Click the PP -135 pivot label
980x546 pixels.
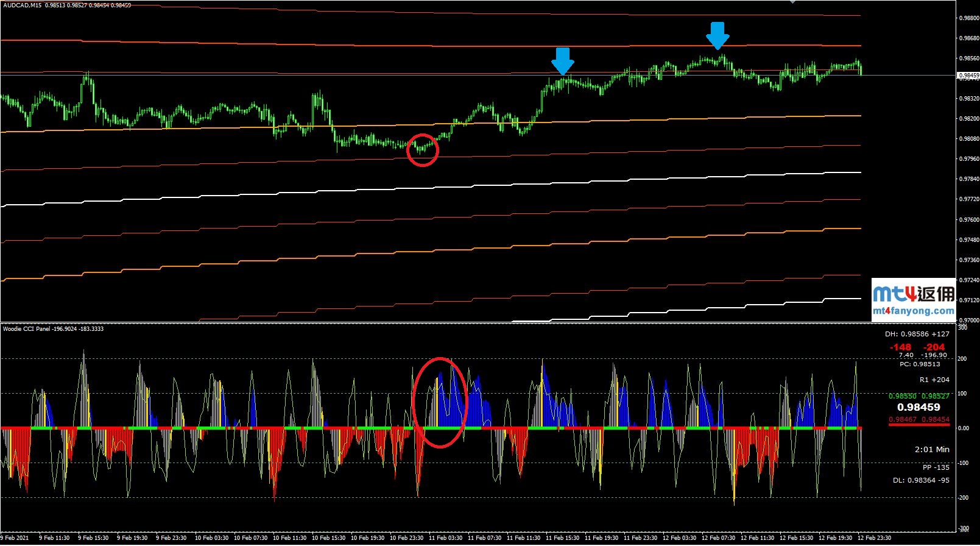pos(936,467)
